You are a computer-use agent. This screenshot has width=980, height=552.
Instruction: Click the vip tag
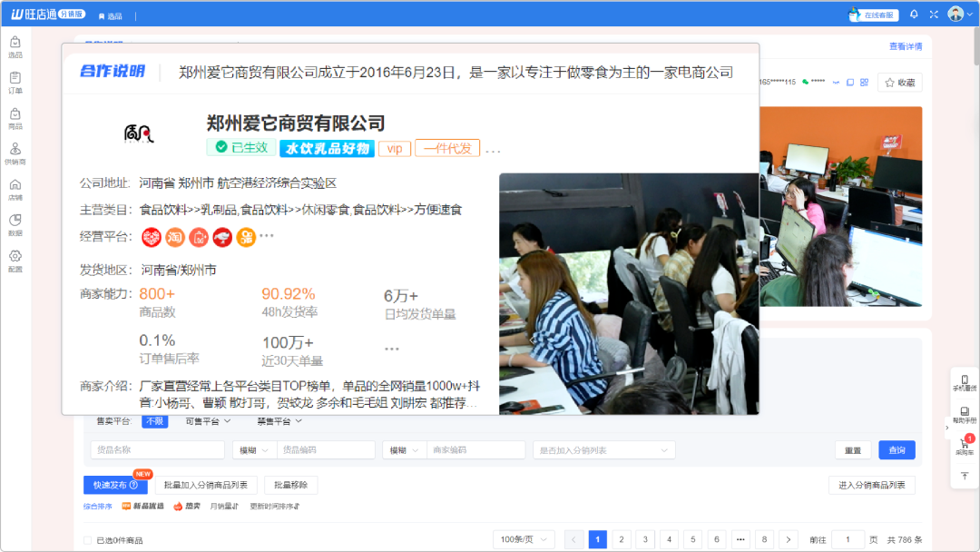point(395,149)
